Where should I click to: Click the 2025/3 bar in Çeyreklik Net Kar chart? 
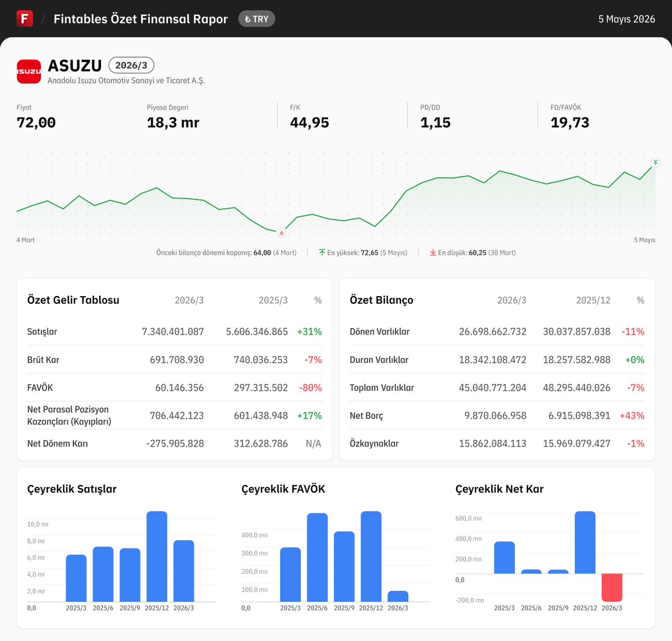505,558
